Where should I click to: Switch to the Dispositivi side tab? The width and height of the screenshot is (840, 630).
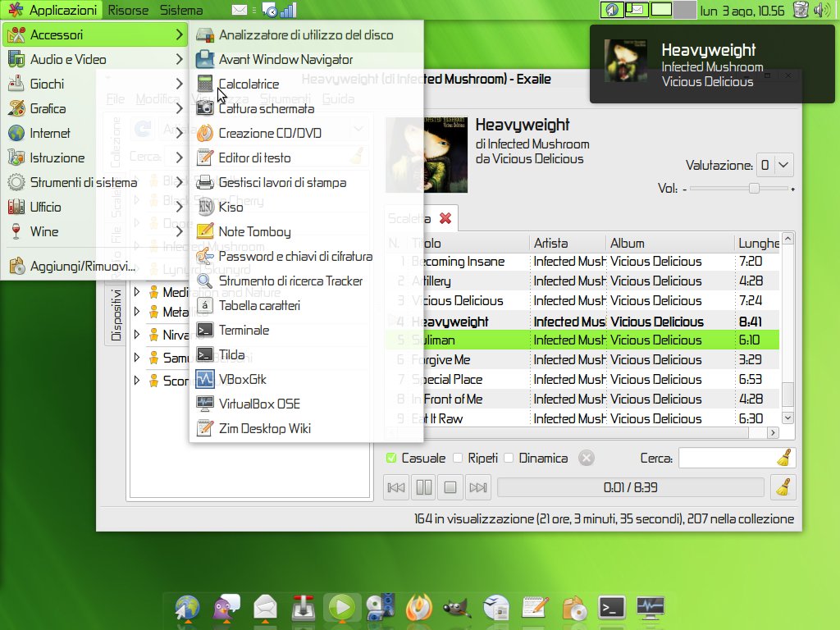(115, 315)
